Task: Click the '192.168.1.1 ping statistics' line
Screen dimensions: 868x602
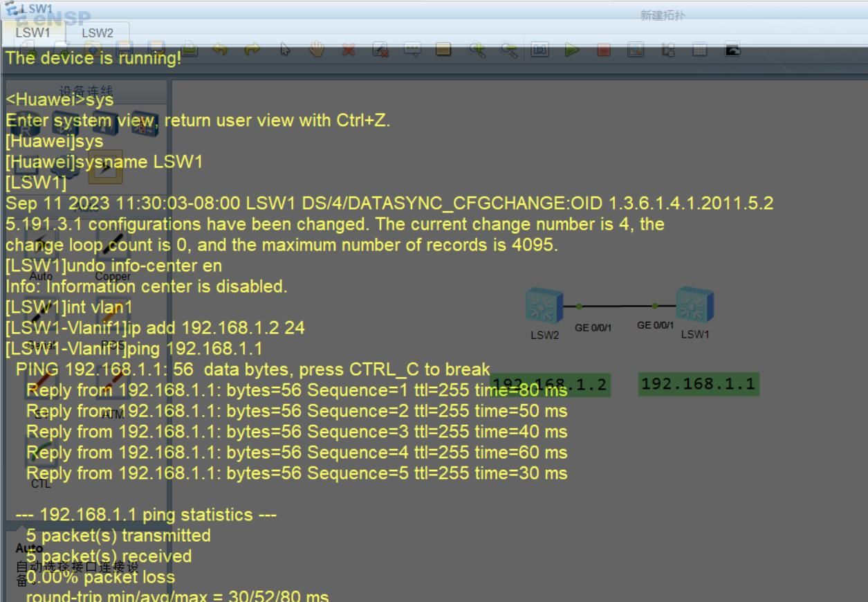Action: pos(146,515)
